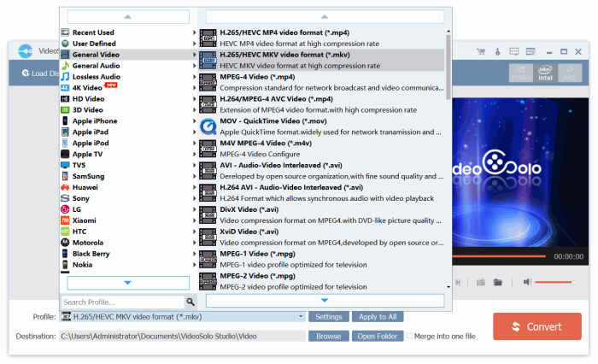The width and height of the screenshot is (598, 364).
Task: Click the Settings button
Action: (x=328, y=317)
